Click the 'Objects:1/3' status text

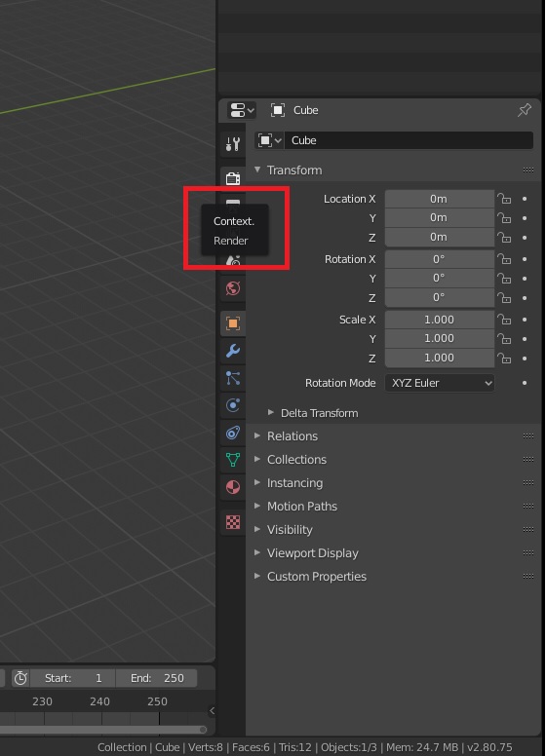pos(349,747)
